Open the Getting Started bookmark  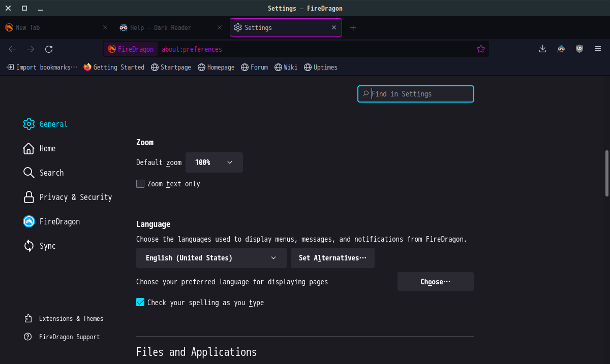point(114,67)
